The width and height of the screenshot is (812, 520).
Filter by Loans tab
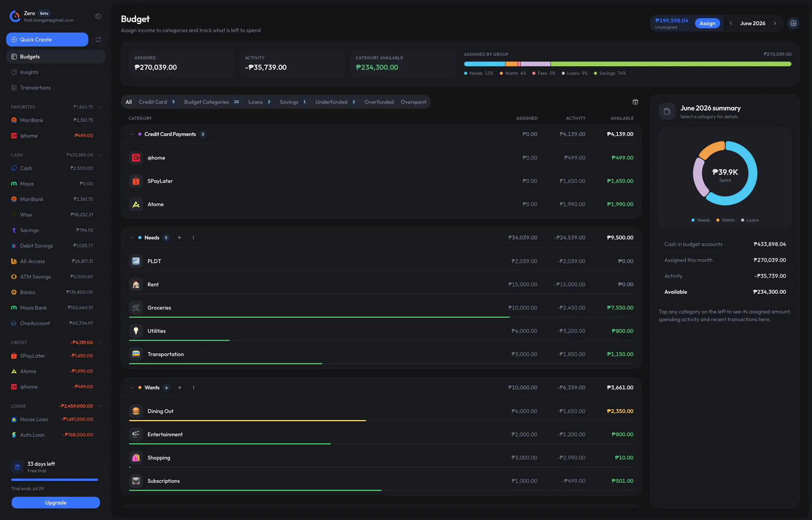[260, 102]
